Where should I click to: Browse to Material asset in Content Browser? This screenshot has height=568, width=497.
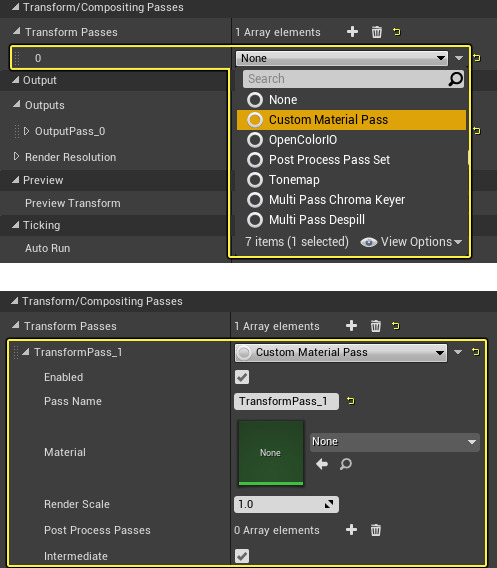[x=346, y=464]
